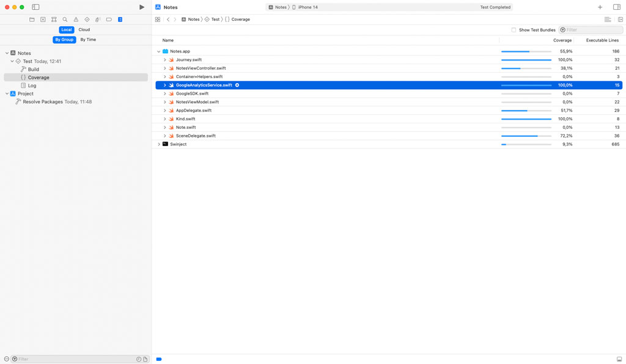Collapse the Test Today, 12:41 group
Viewport: 626px width, 364px height.
pyautogui.click(x=11, y=61)
